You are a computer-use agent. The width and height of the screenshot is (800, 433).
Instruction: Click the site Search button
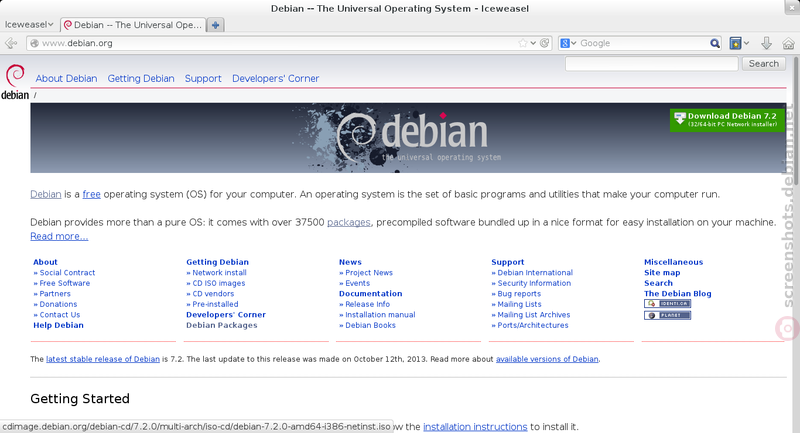(x=763, y=64)
